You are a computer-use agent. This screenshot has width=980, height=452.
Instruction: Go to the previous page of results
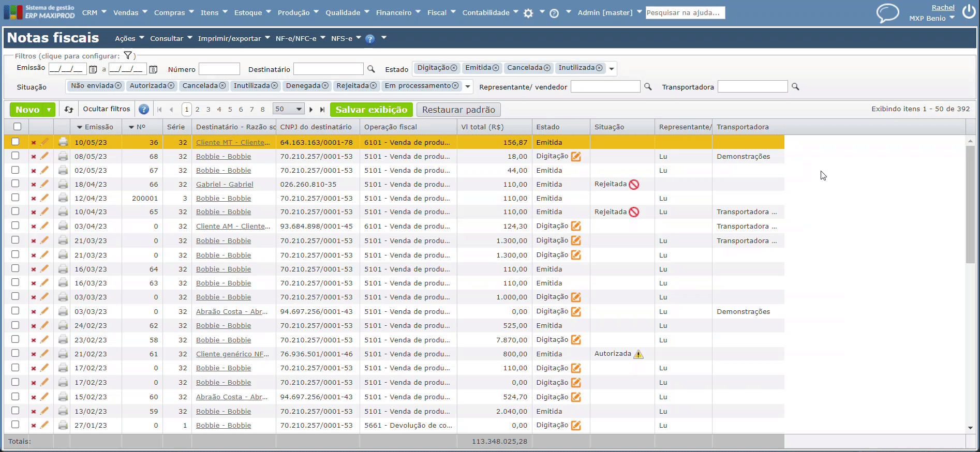point(171,110)
